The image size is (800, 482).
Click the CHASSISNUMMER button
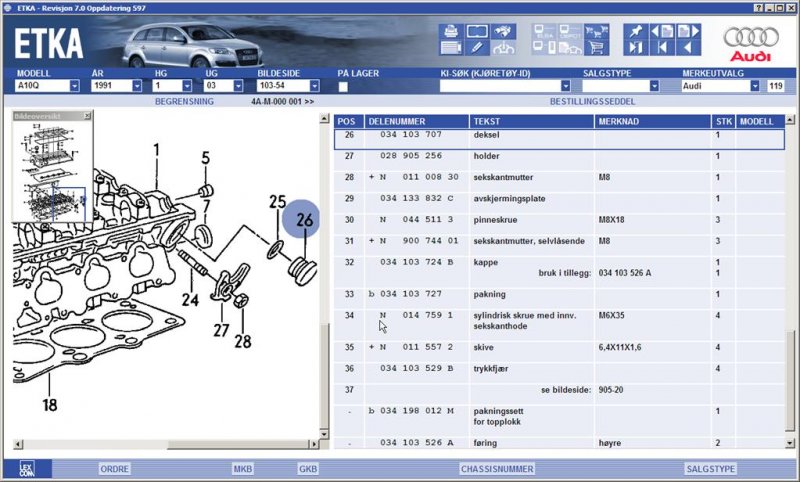click(x=497, y=469)
